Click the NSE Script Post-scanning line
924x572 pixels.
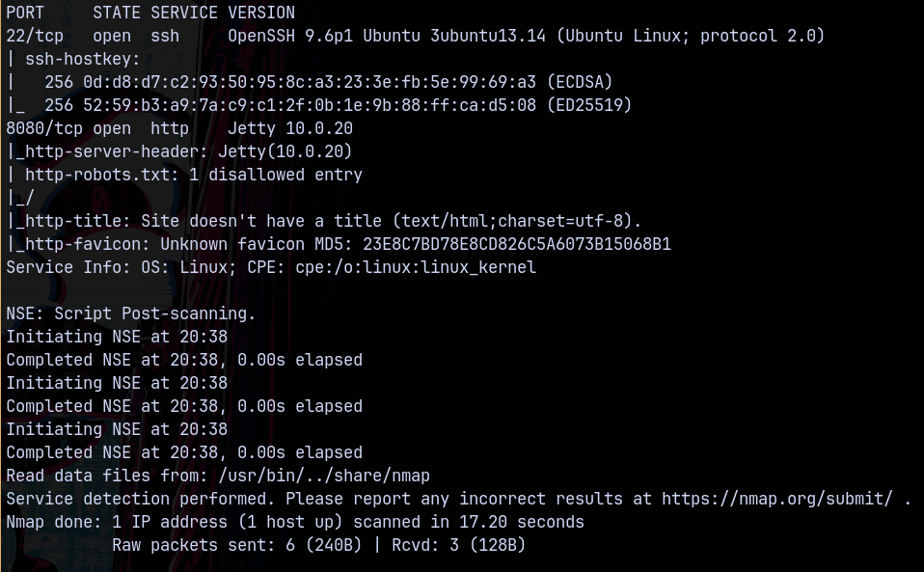[x=130, y=313]
